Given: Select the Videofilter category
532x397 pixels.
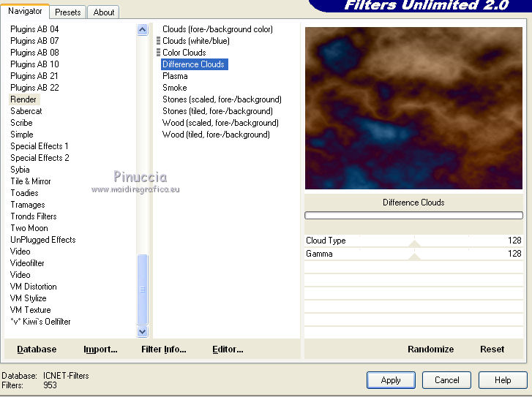Looking at the screenshot, I should [27, 263].
